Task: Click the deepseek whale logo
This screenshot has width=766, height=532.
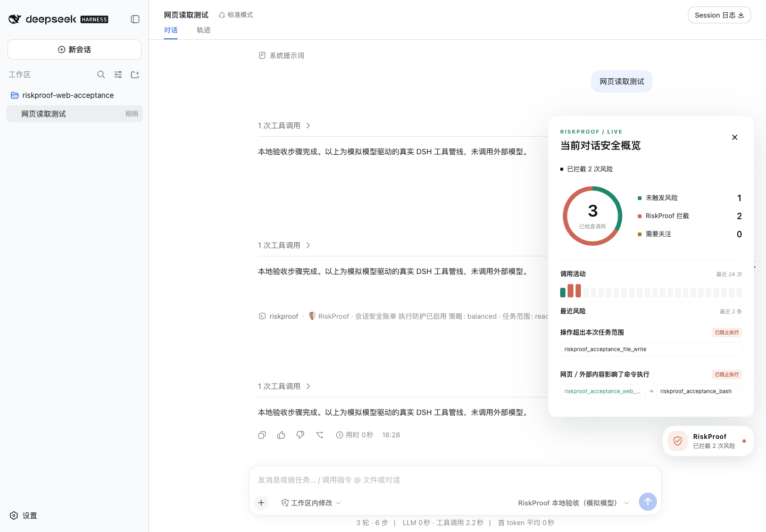Action: [x=15, y=19]
